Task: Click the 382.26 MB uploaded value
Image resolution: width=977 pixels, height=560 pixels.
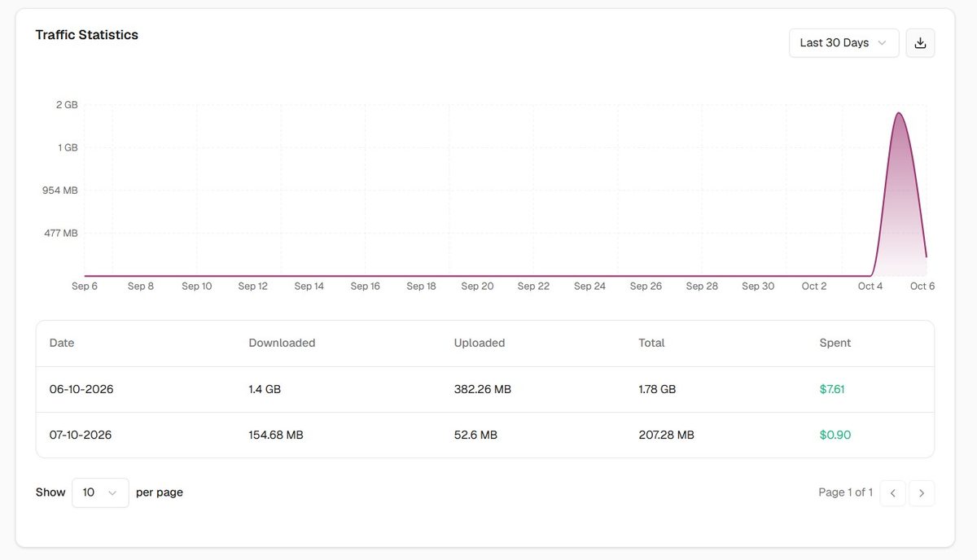Action: point(483,389)
